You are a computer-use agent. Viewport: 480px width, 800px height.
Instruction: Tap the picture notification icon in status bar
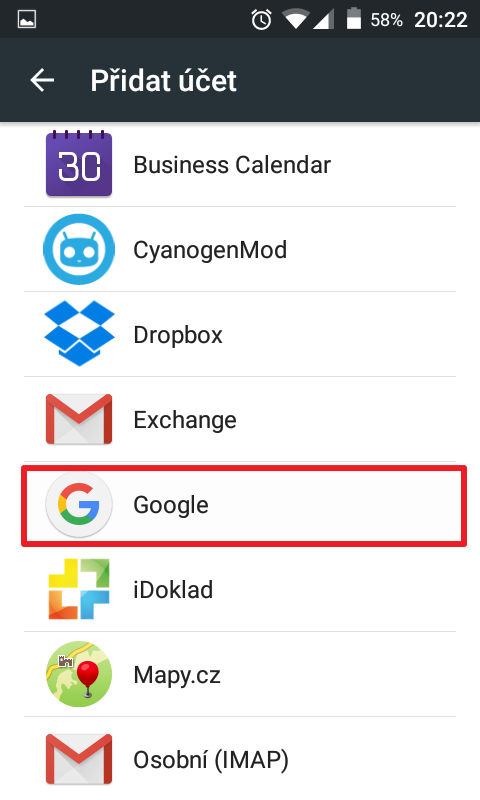pos(27,20)
